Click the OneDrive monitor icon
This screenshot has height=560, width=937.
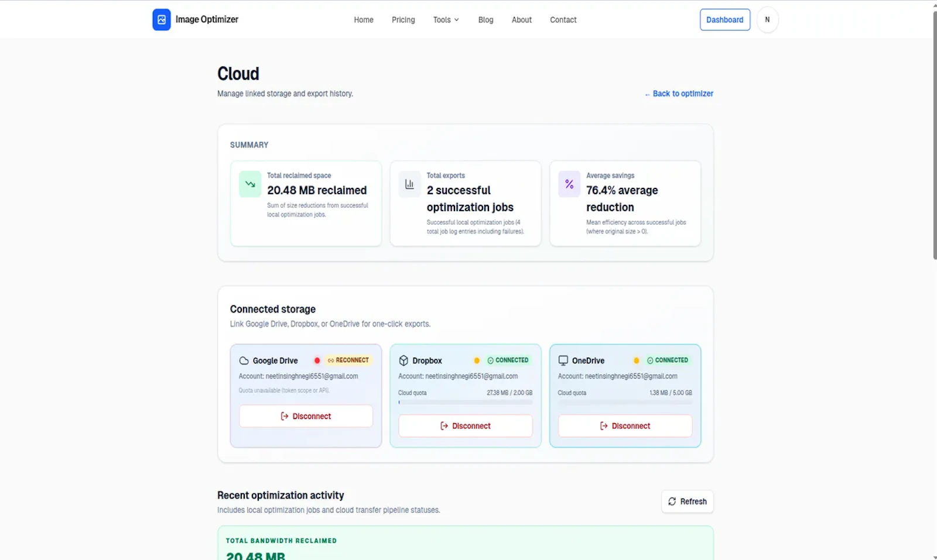[563, 360]
